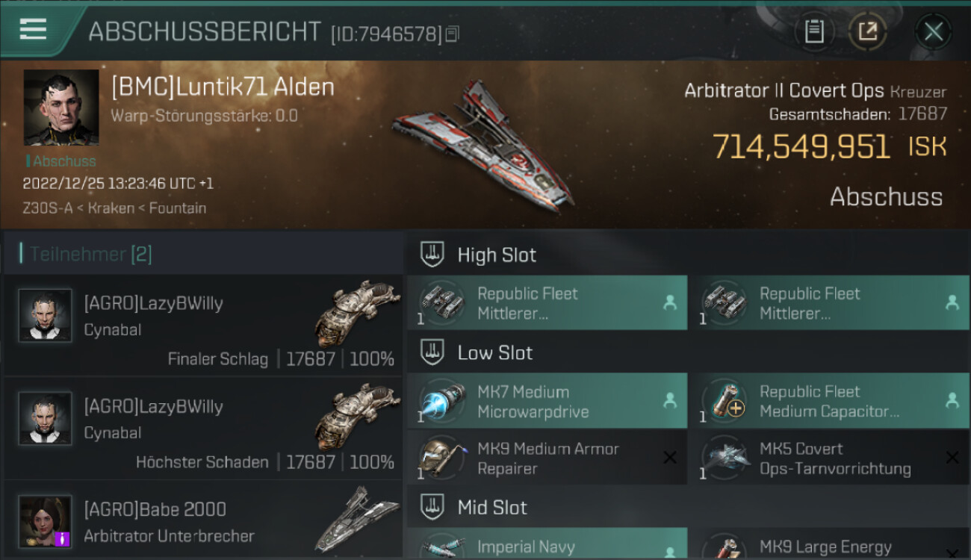Viewport: 971px width, 560px height.
Task: Click the Arbitrator II ship image
Action: pos(483,144)
